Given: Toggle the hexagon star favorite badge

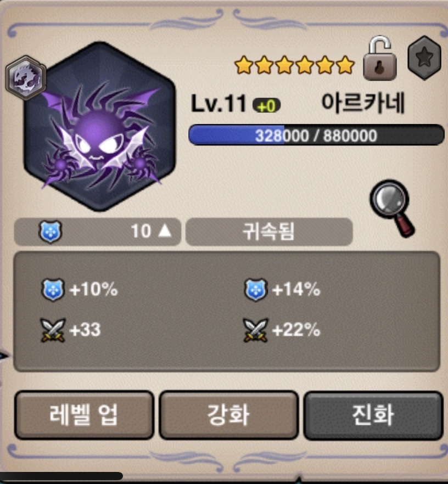Looking at the screenshot, I should tap(424, 58).
